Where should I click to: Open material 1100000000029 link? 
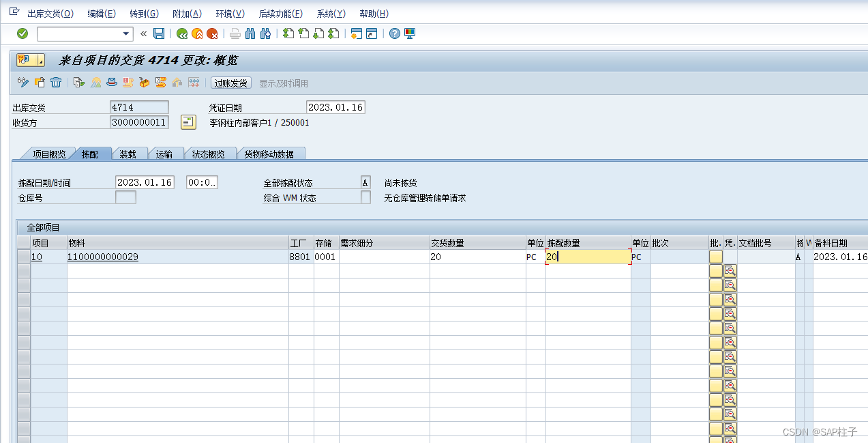[x=102, y=257]
